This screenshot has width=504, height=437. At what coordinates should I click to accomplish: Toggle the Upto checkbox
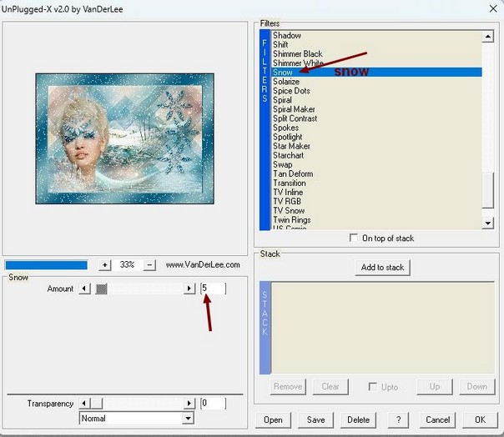[x=373, y=387]
